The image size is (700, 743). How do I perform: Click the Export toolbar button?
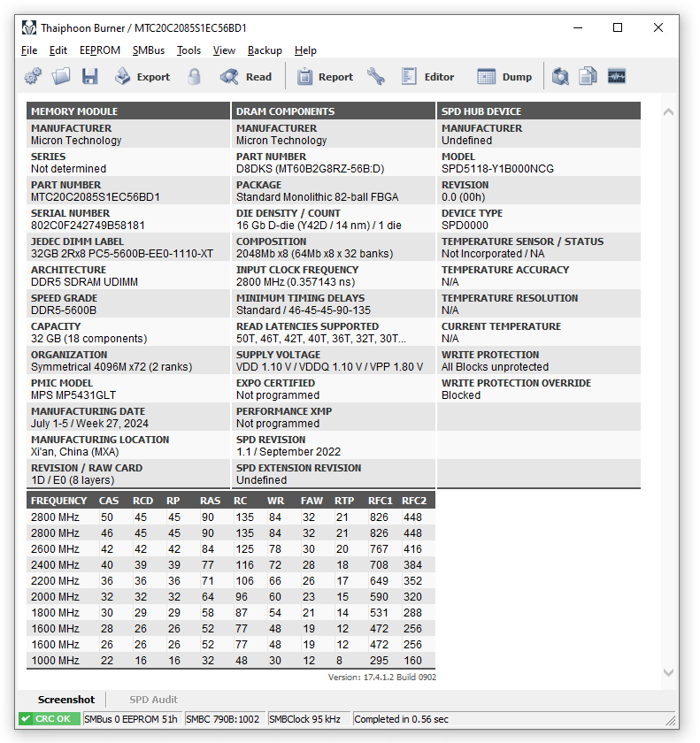pyautogui.click(x=142, y=76)
